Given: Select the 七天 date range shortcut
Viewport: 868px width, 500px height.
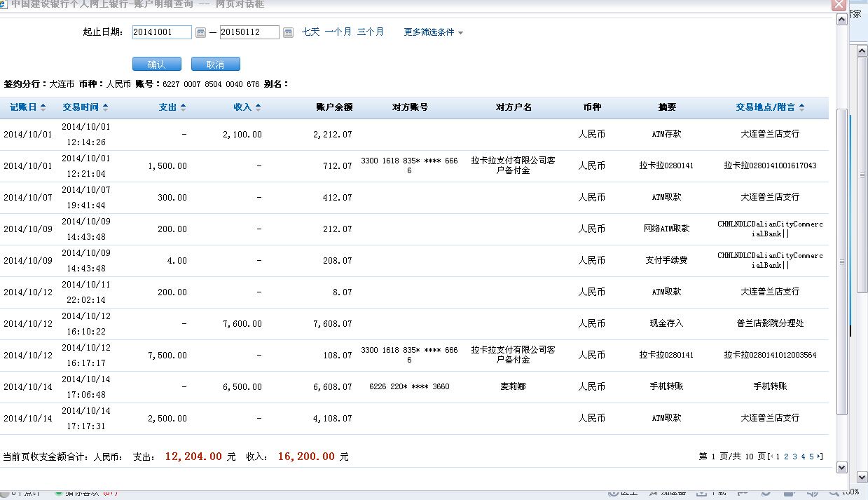Looking at the screenshot, I should click(310, 32).
